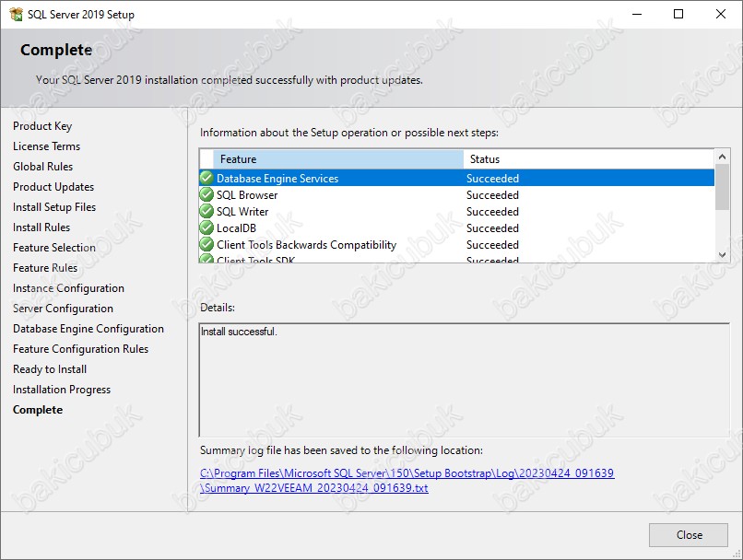This screenshot has width=743, height=560.
Task: Select the LocalDB feature row
Action: click(457, 227)
